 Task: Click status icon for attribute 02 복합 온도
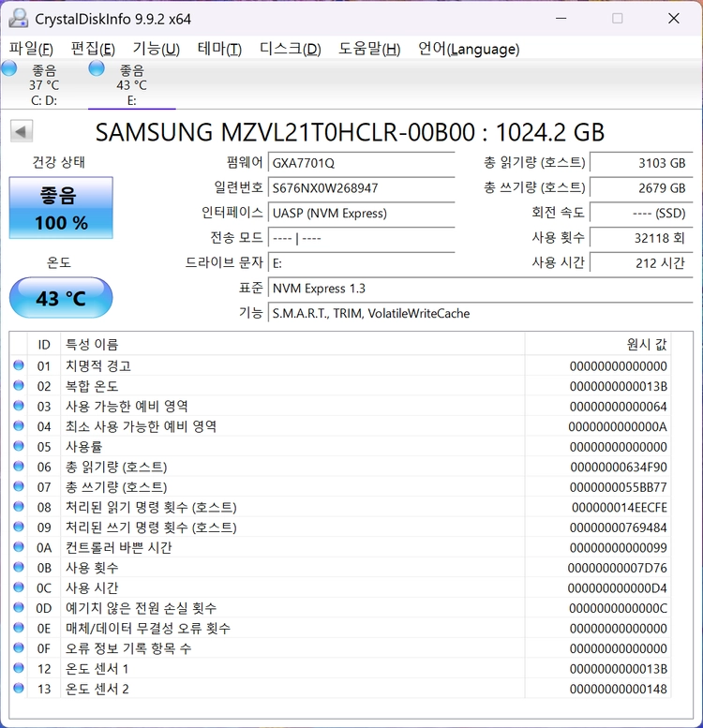point(19,385)
